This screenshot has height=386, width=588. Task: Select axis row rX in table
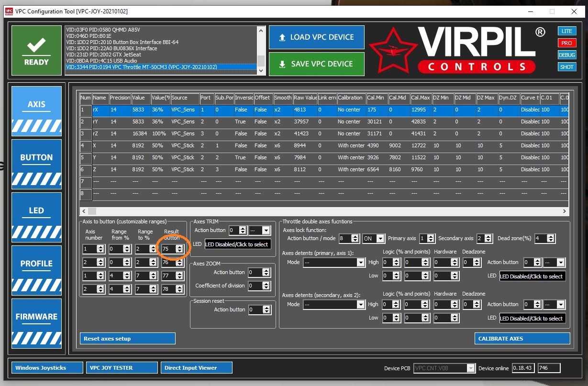(324, 110)
